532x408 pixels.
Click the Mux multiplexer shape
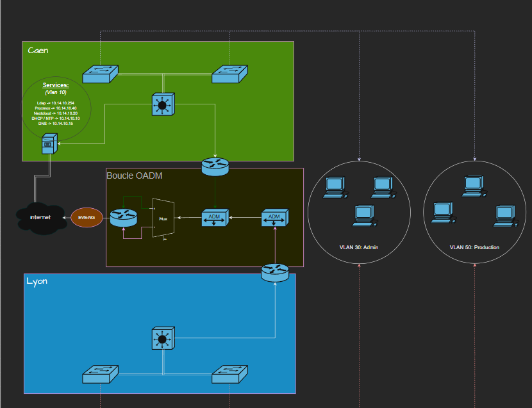click(163, 218)
